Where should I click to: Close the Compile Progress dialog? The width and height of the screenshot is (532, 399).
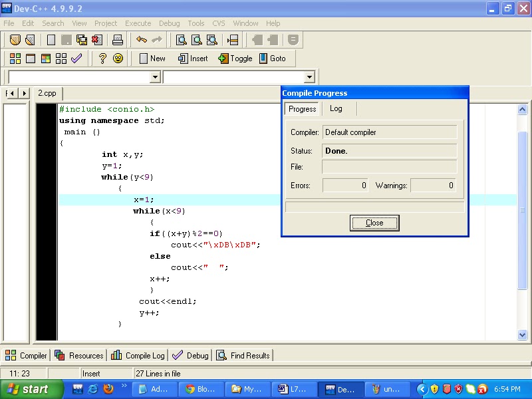374,223
